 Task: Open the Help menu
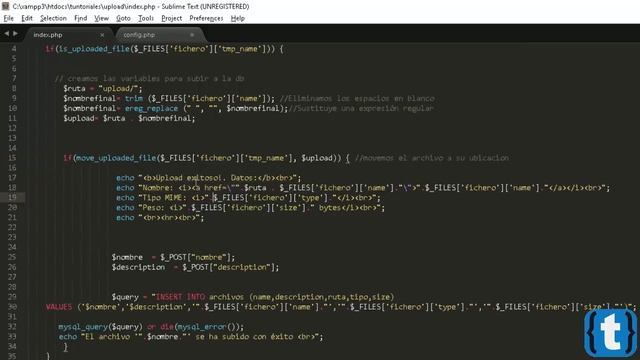tap(238, 18)
